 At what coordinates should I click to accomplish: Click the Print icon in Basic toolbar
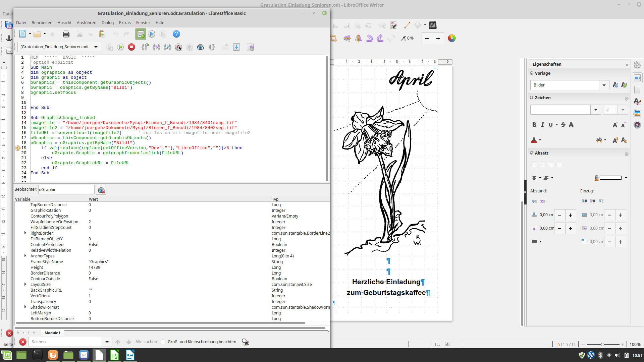point(66,34)
